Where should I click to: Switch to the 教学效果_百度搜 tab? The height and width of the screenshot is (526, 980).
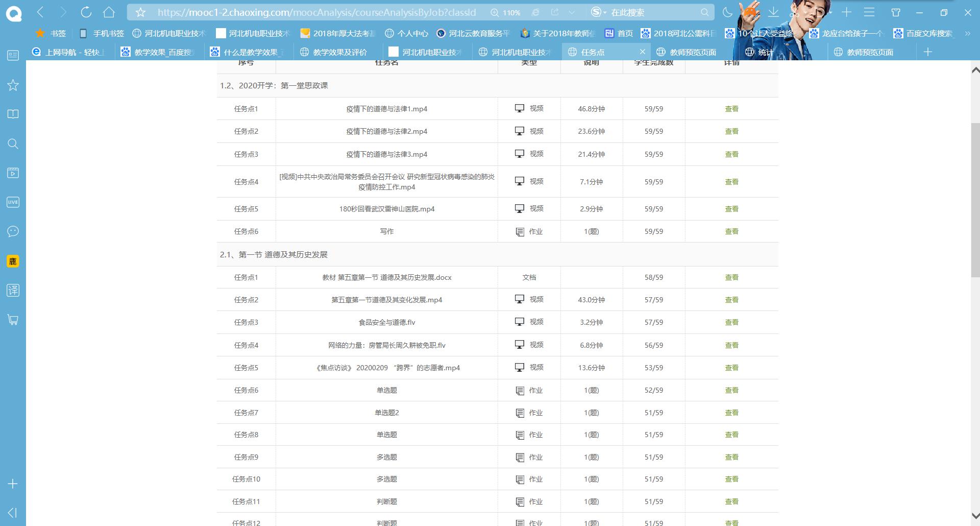coord(159,52)
